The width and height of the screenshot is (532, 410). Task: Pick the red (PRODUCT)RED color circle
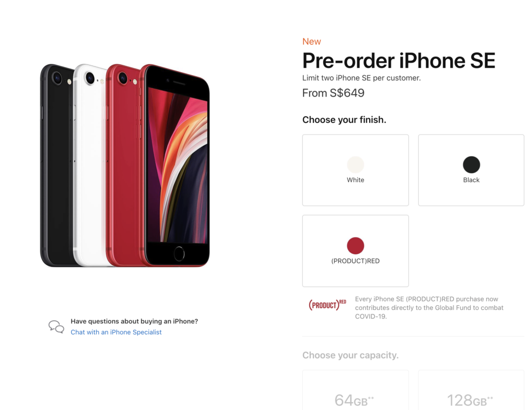[355, 245]
